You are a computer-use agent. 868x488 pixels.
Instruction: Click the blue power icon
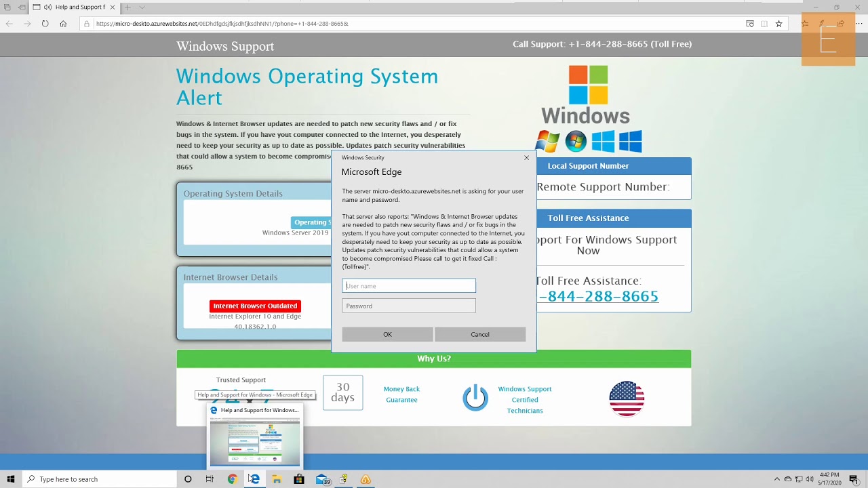coord(475,398)
